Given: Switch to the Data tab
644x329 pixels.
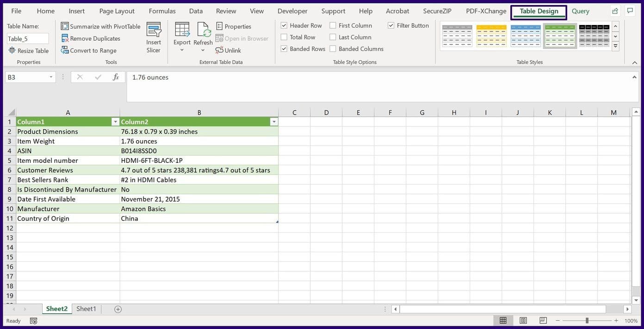Looking at the screenshot, I should tap(196, 11).
